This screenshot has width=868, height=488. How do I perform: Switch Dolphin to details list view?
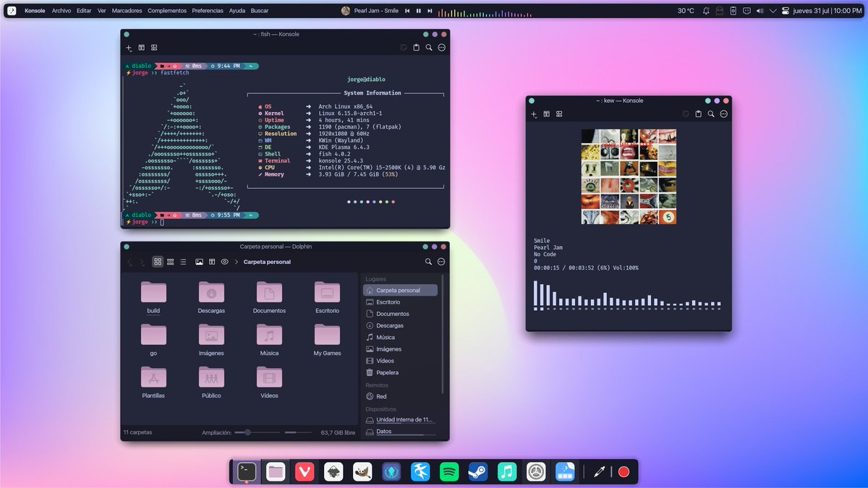click(182, 262)
